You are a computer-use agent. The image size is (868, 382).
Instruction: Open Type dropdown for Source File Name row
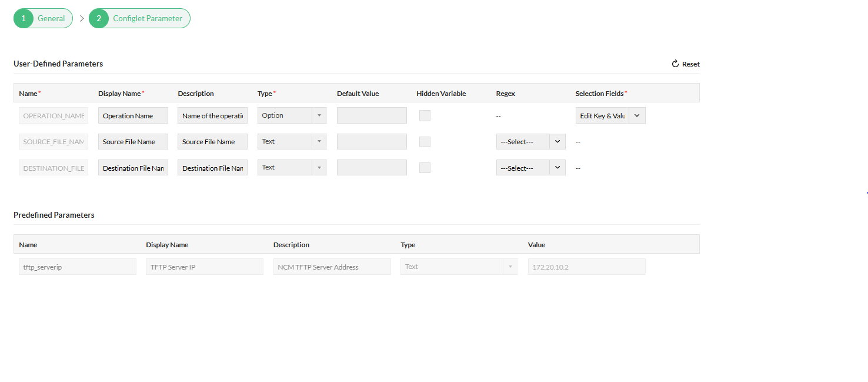coord(292,141)
